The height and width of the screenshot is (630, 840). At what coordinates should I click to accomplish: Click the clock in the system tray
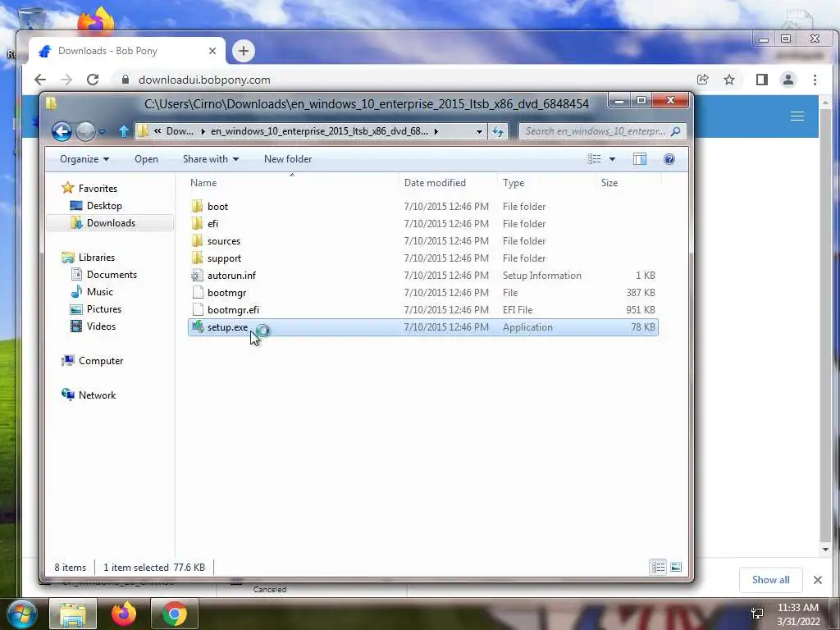[x=798, y=614]
